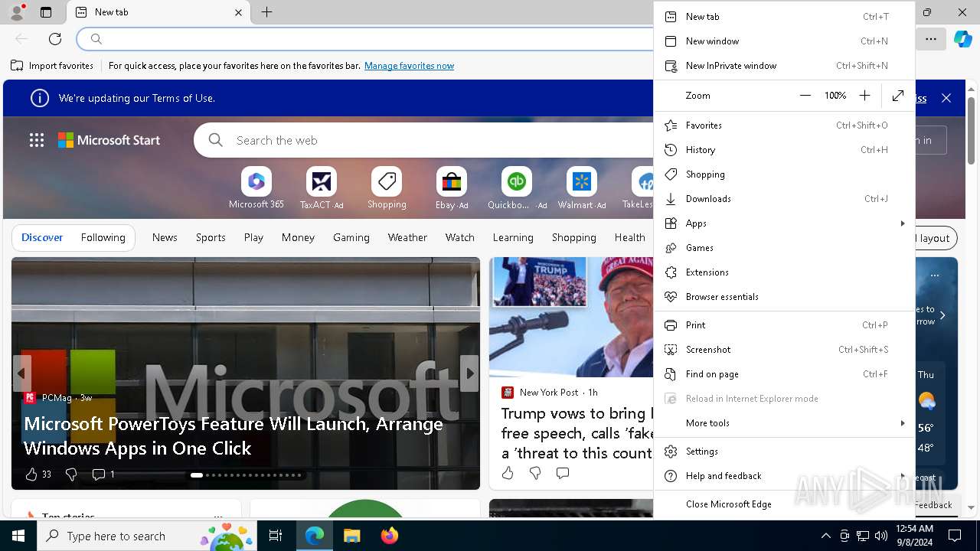Open Games from the menu
Viewport: 980px width, 551px height.
click(784, 248)
